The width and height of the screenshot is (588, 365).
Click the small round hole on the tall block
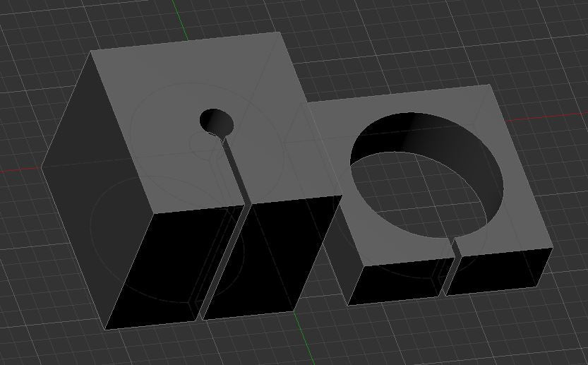[216, 121]
